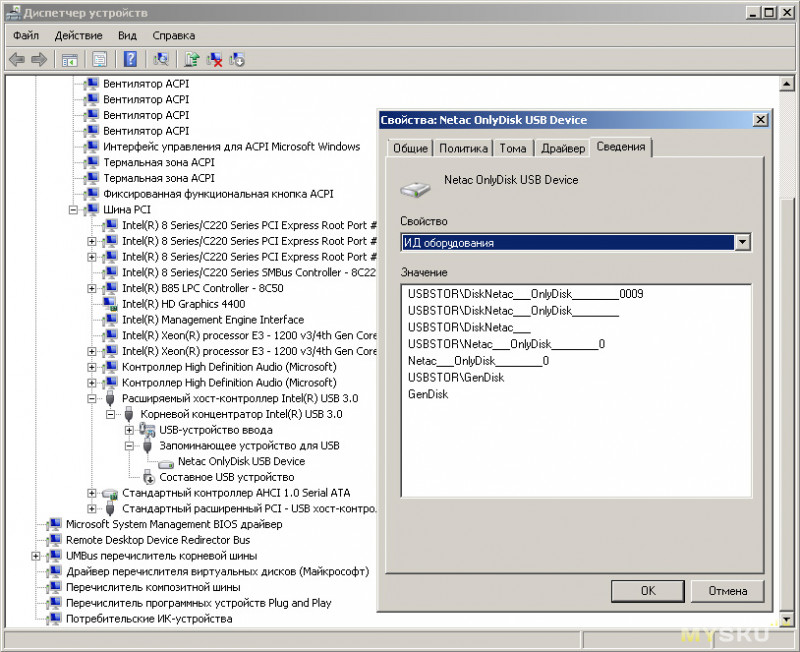Select the hardware ID ending in 0009
The image size is (800, 652).
[x=526, y=294]
